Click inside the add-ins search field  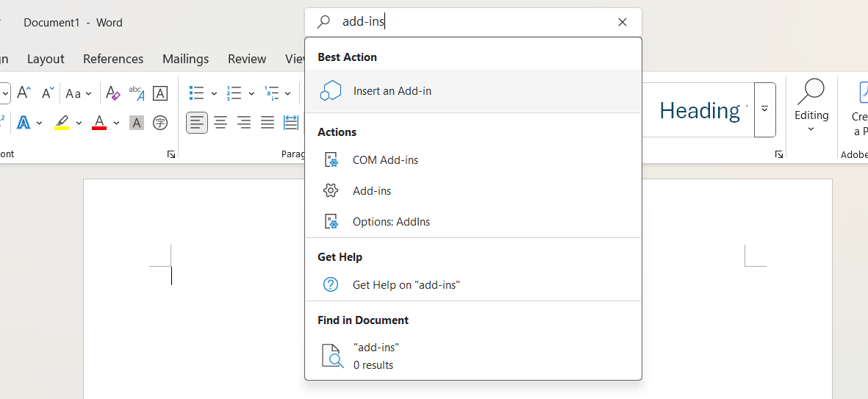[478, 22]
